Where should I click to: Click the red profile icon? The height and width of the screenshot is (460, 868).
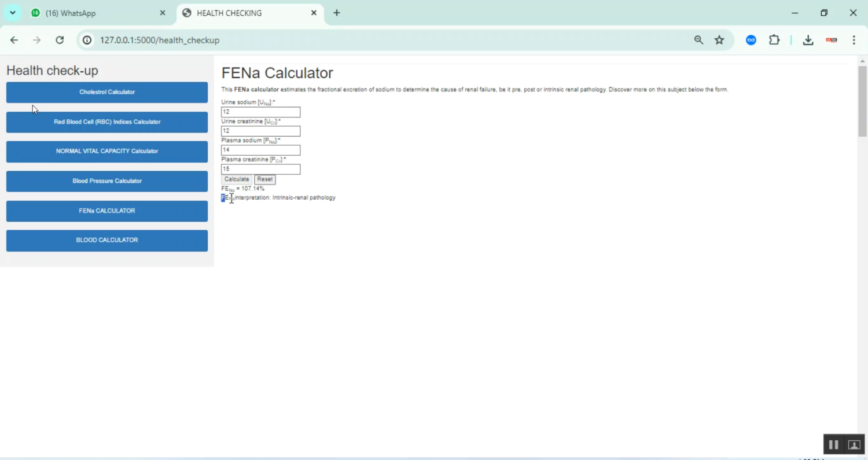coord(832,40)
